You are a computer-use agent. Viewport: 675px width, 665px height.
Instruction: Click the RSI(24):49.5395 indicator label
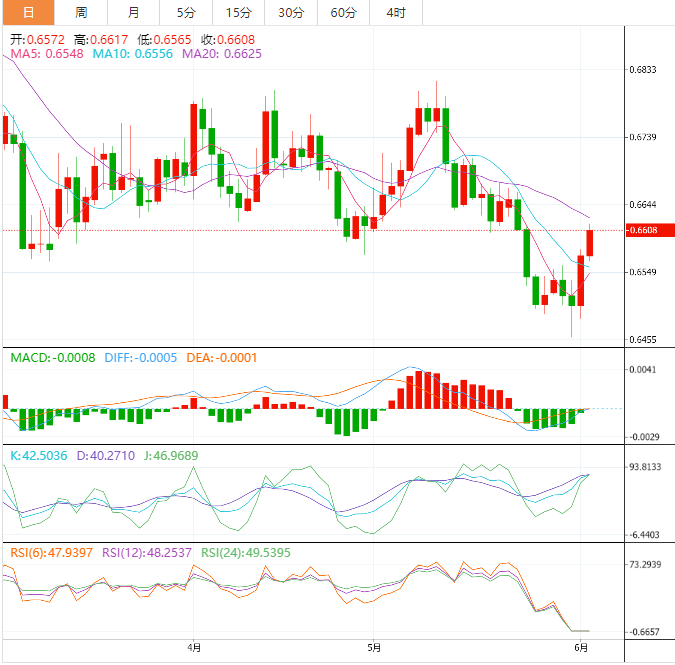tap(246, 552)
